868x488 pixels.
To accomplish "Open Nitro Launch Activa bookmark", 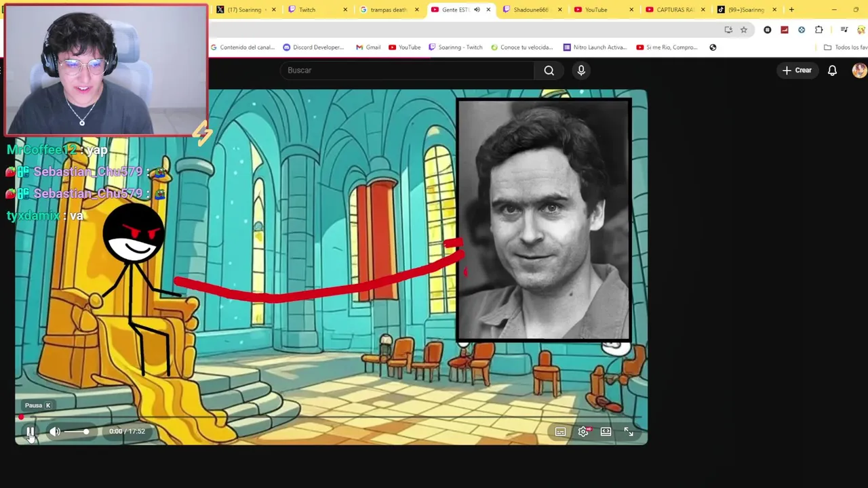I will [x=595, y=47].
